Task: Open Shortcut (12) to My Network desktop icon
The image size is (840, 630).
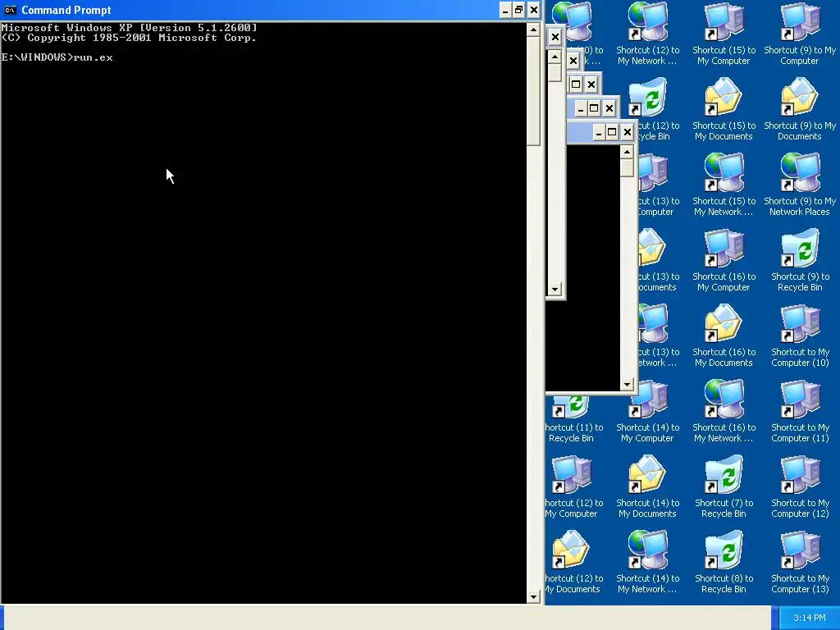Action: 648,34
